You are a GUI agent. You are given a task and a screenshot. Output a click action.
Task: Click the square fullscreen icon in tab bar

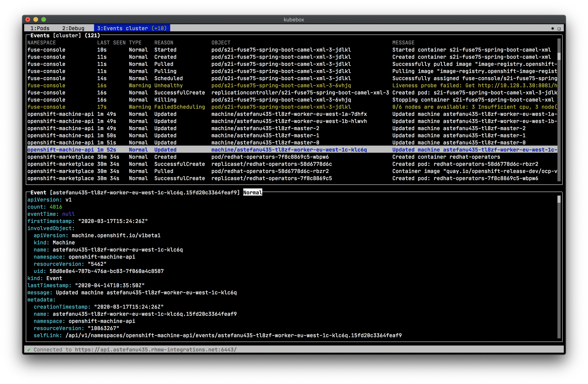[559, 29]
